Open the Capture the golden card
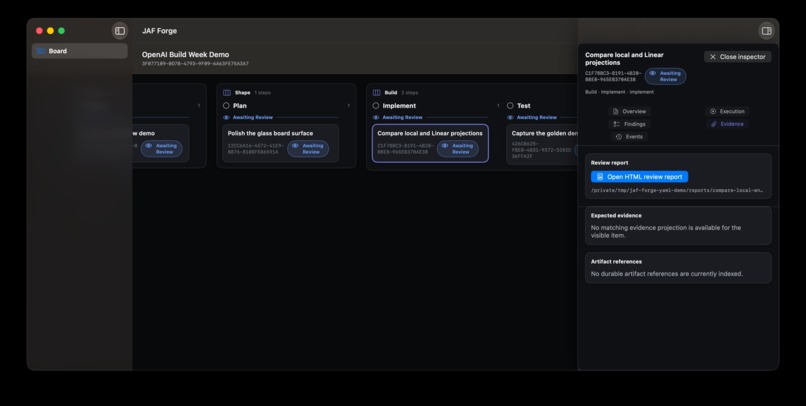Screen dimensions: 806x406 tap(542, 144)
